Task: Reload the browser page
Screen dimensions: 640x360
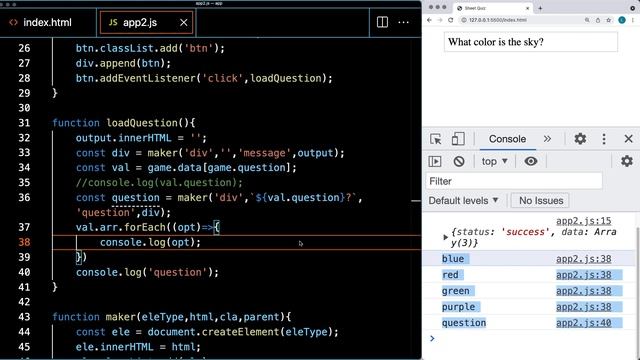Action: coord(451,20)
